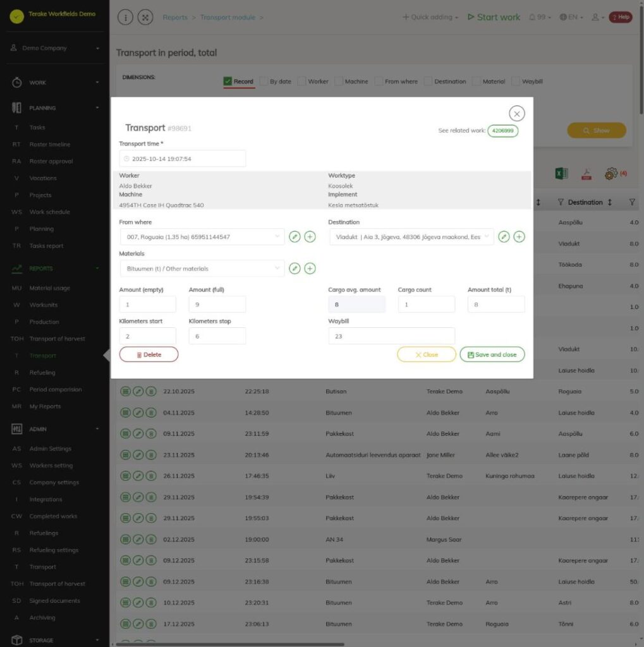This screenshot has width=644, height=647.
Task: Open Company settings in sidebar
Action: (54, 482)
